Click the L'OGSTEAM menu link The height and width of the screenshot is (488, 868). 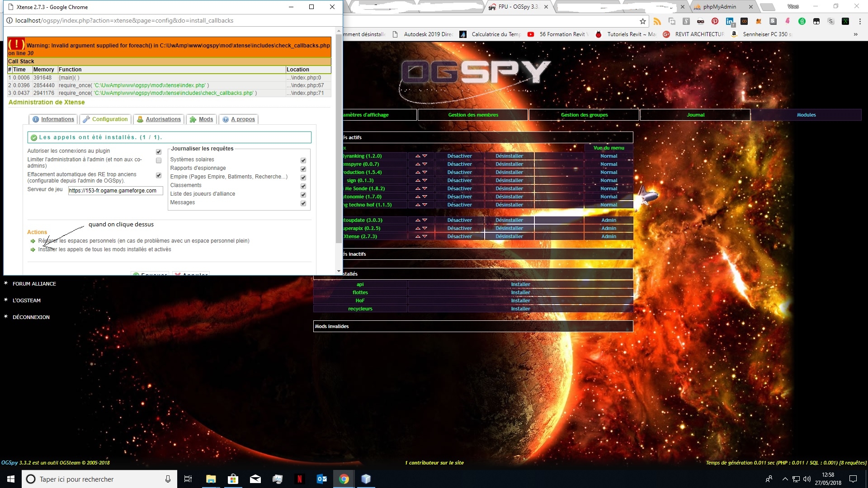27,300
